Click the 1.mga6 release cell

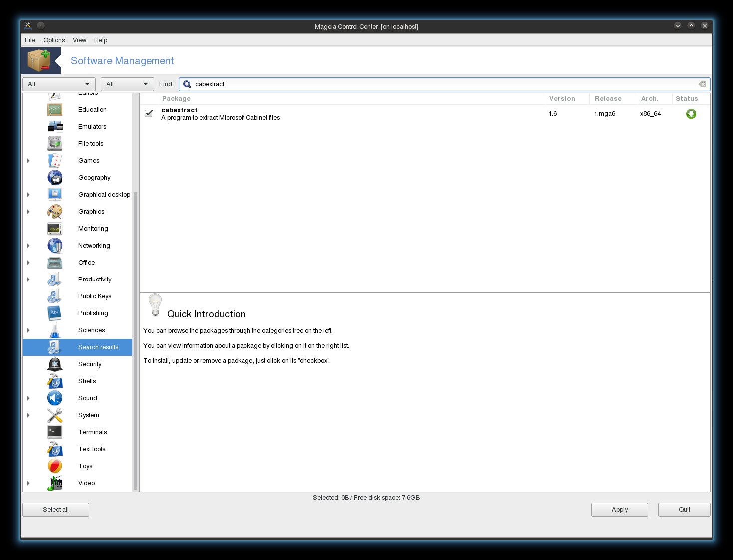click(605, 114)
